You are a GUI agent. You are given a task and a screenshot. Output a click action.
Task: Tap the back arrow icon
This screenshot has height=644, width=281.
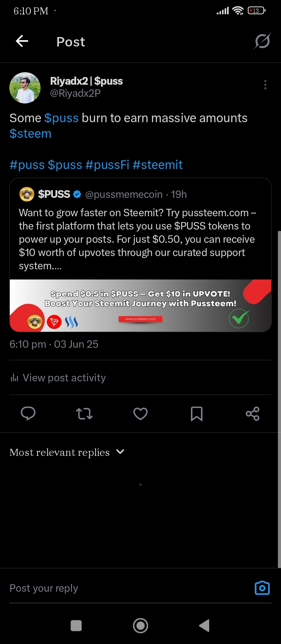pos(22,41)
